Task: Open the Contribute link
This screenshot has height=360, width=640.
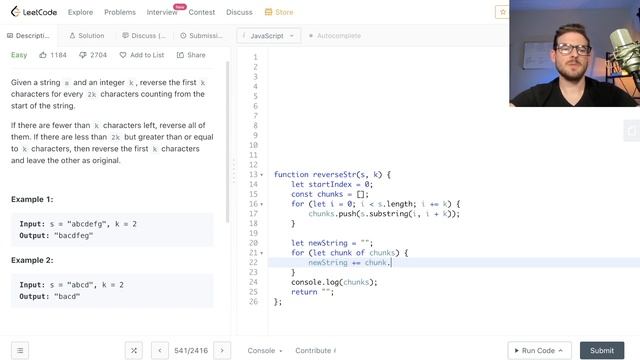Action: [316, 350]
